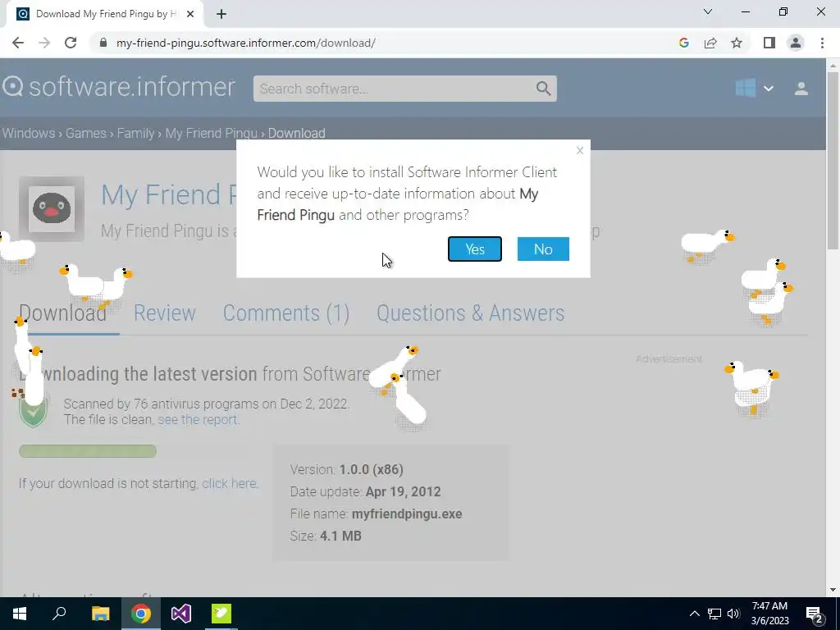Bookmark this page with the star
The height and width of the screenshot is (630, 840).
(x=737, y=43)
